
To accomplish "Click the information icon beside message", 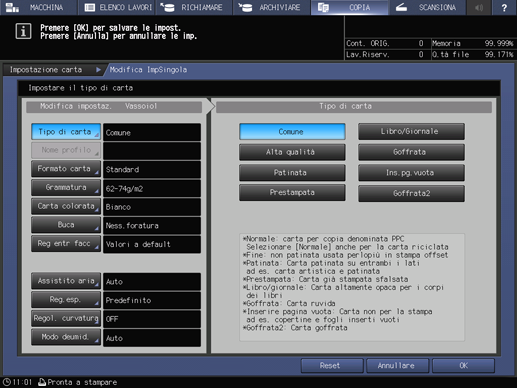I will [23, 32].
